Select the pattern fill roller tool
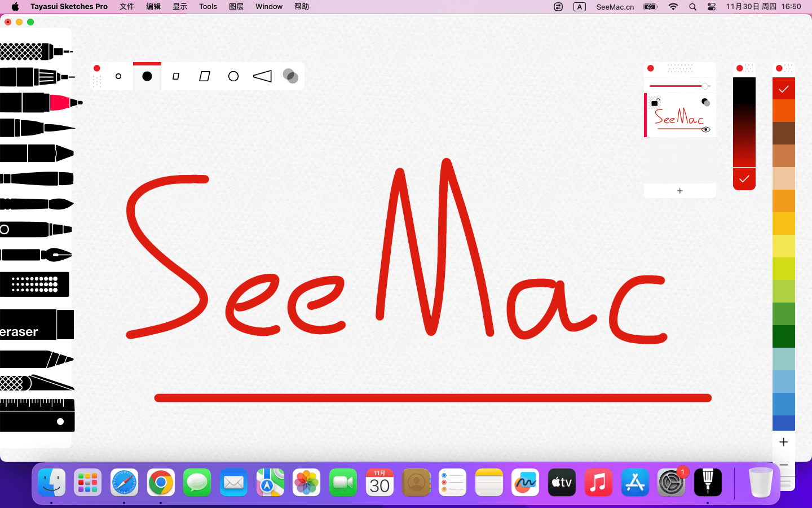The width and height of the screenshot is (812, 508). 35,284
